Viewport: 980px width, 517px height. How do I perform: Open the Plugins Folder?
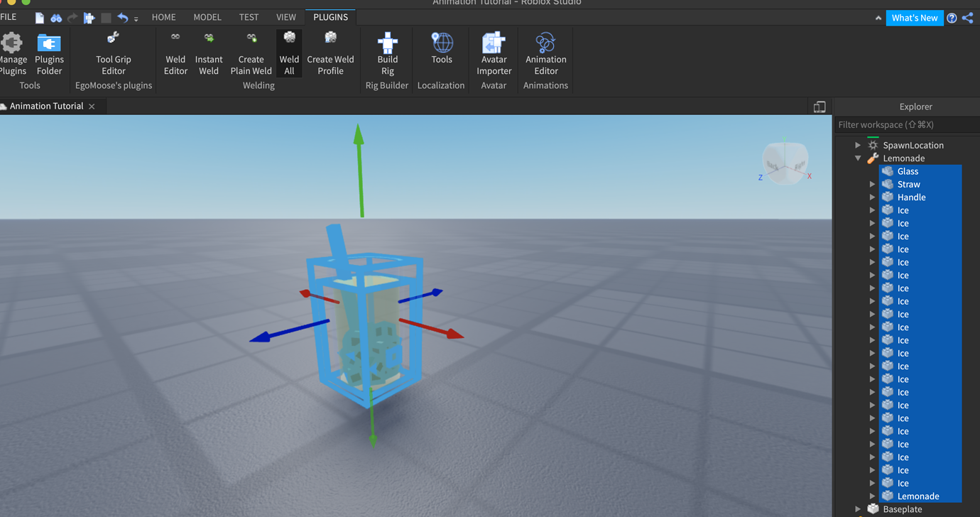pos(49,53)
